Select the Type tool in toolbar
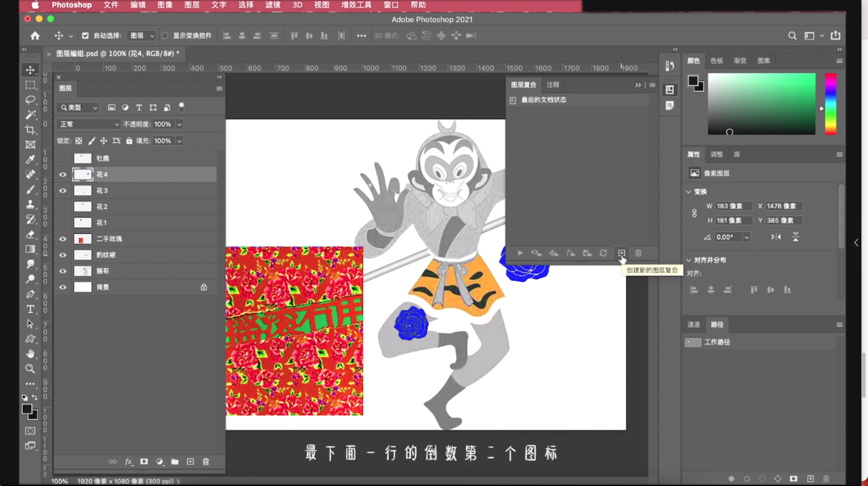 [x=30, y=309]
